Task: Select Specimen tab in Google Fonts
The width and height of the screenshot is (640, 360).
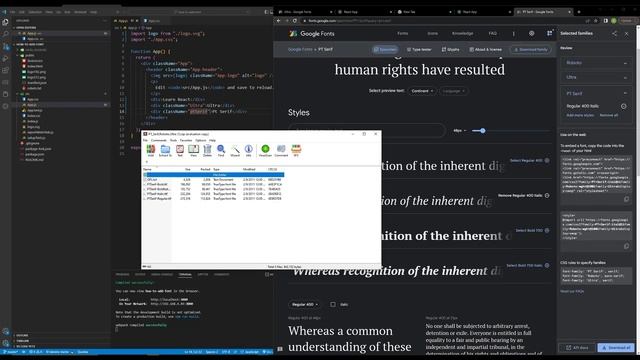Action: [385, 49]
